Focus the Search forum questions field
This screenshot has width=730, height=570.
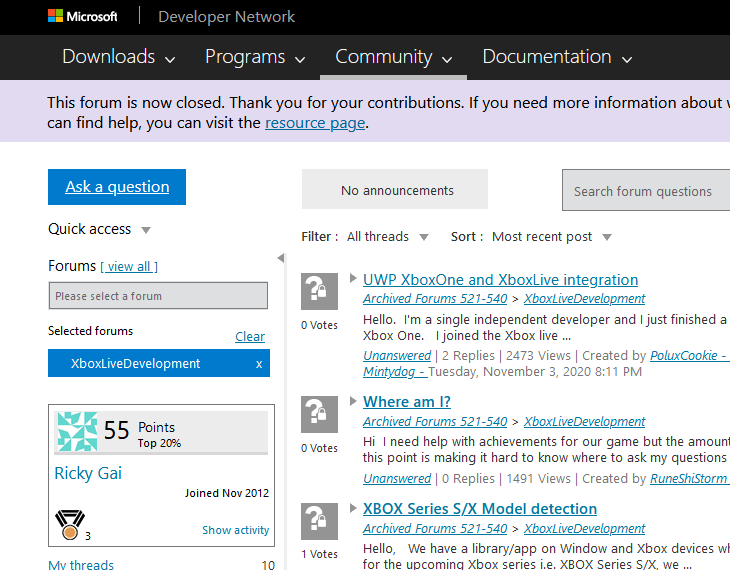coord(646,190)
